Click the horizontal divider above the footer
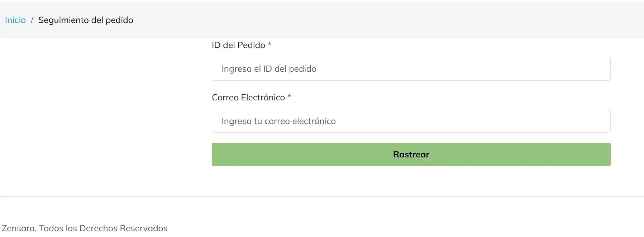 [x=322, y=196]
